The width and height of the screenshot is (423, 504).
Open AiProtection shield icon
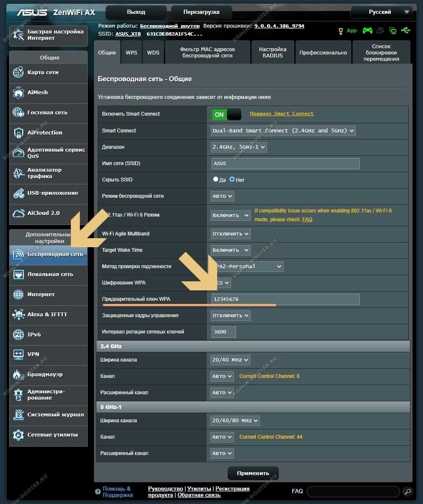pos(18,133)
